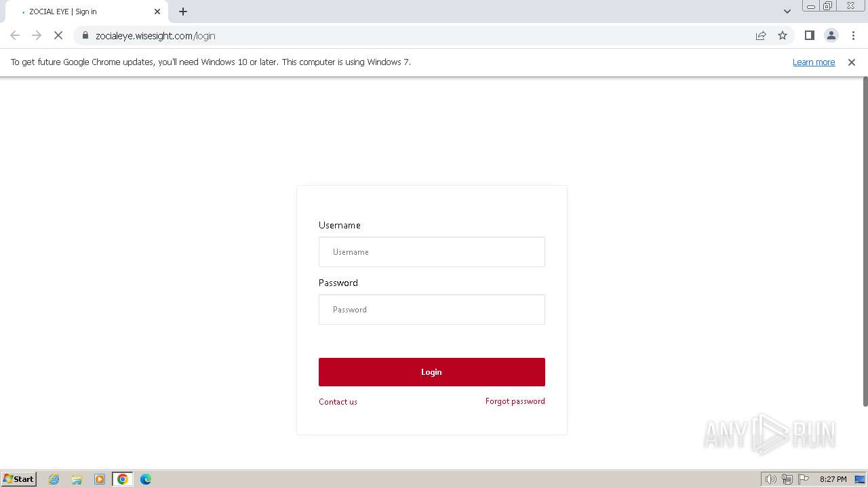This screenshot has width=868, height=488.
Task: Click the Password input field
Action: (x=431, y=309)
